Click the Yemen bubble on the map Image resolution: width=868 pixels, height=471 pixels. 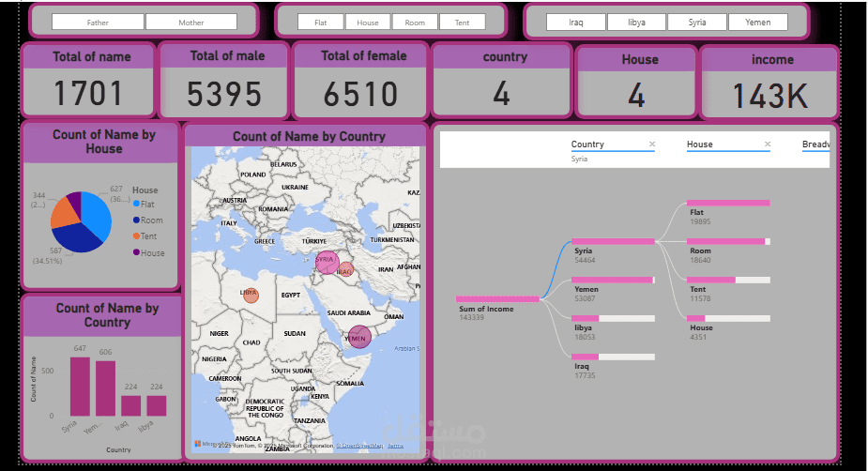pos(359,337)
